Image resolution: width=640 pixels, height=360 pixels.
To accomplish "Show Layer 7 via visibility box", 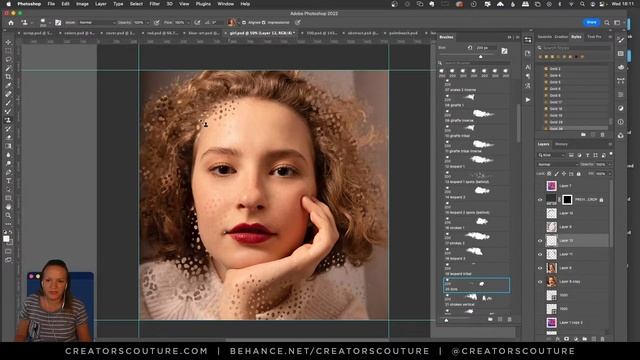I will [540, 186].
